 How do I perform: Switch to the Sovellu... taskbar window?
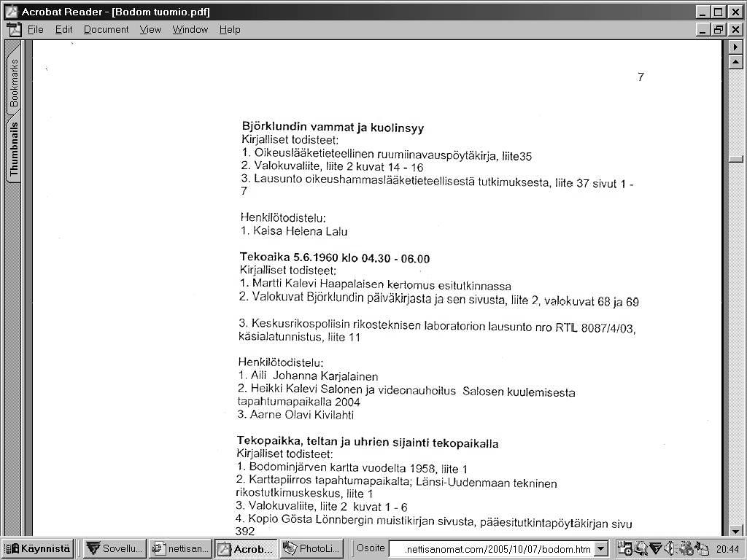point(113,549)
